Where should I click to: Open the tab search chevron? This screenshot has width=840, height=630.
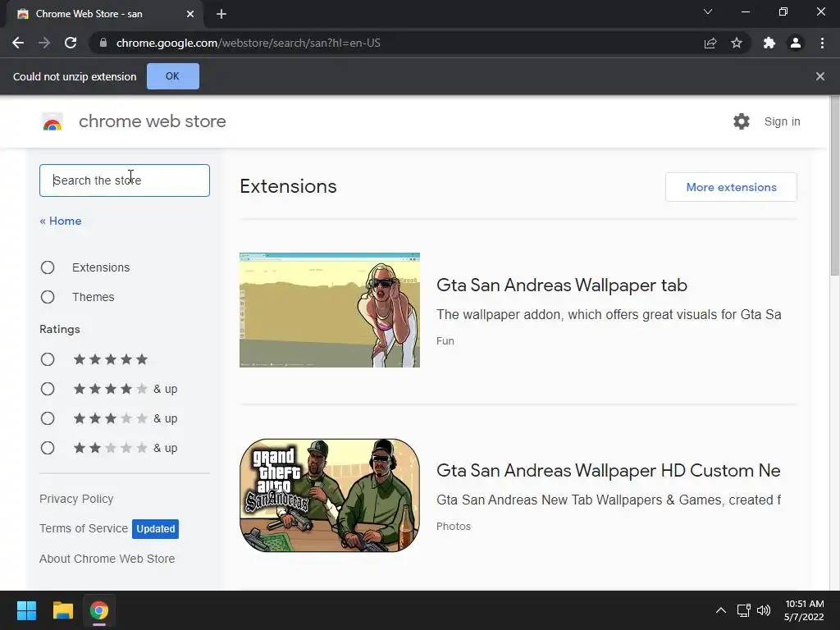point(708,11)
